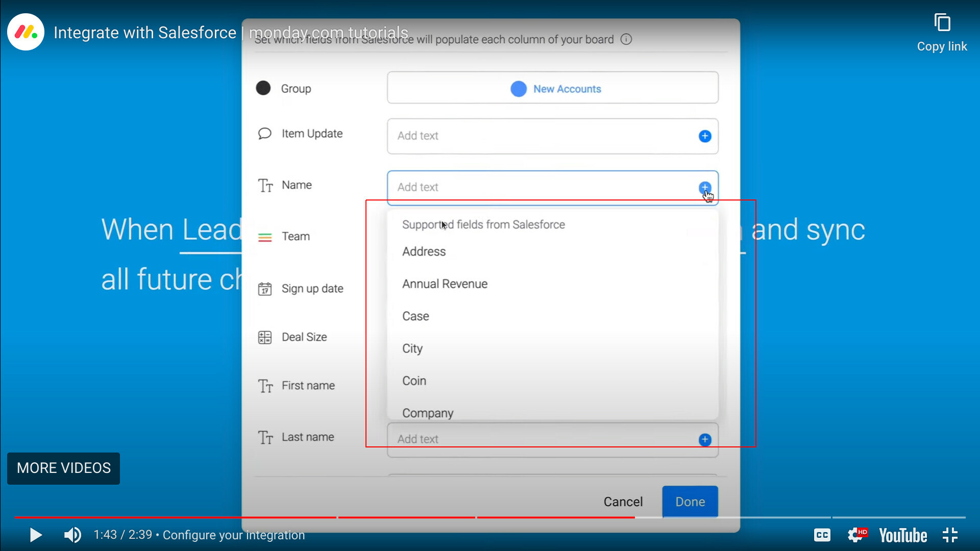This screenshot has height=551, width=980.
Task: Select the City field option
Action: pyautogui.click(x=553, y=348)
